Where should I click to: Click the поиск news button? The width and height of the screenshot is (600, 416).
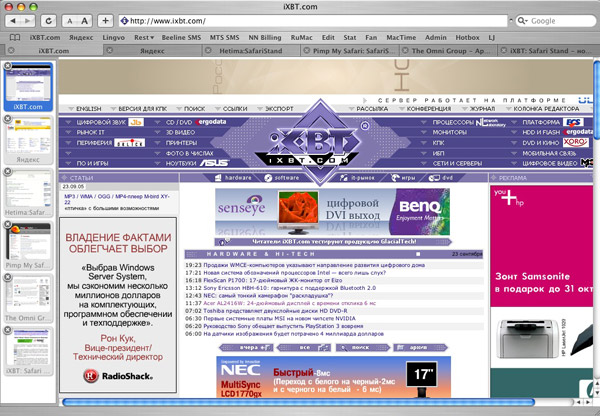362,347
